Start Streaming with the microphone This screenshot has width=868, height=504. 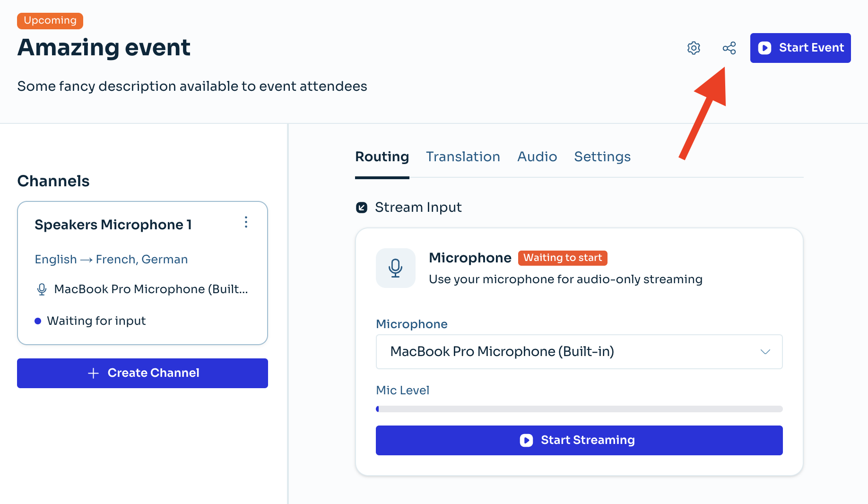579,440
